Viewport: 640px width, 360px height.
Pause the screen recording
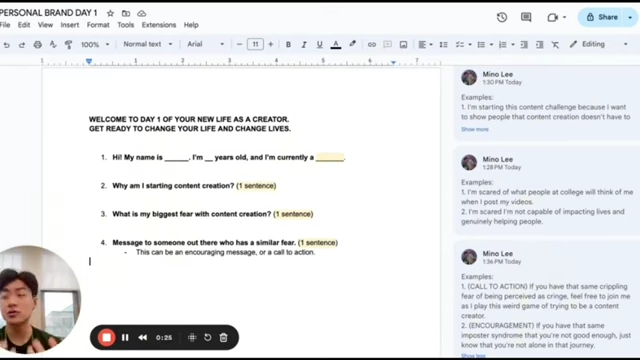(x=125, y=338)
